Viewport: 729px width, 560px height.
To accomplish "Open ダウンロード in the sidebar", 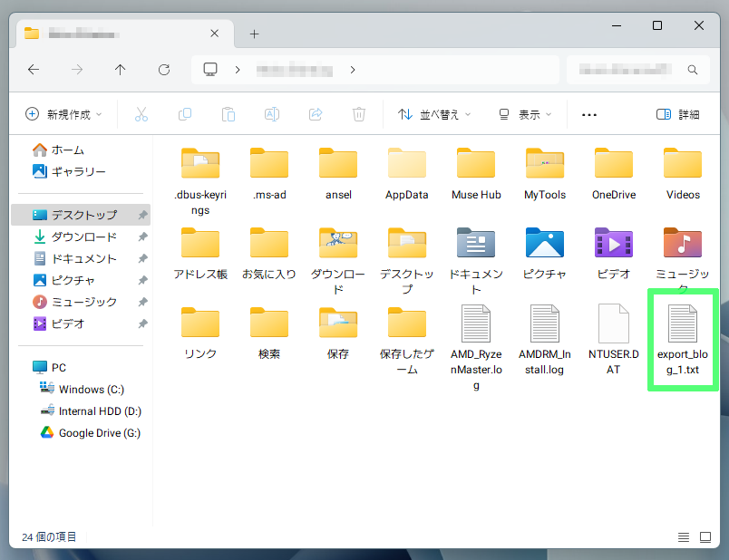I will click(x=83, y=237).
